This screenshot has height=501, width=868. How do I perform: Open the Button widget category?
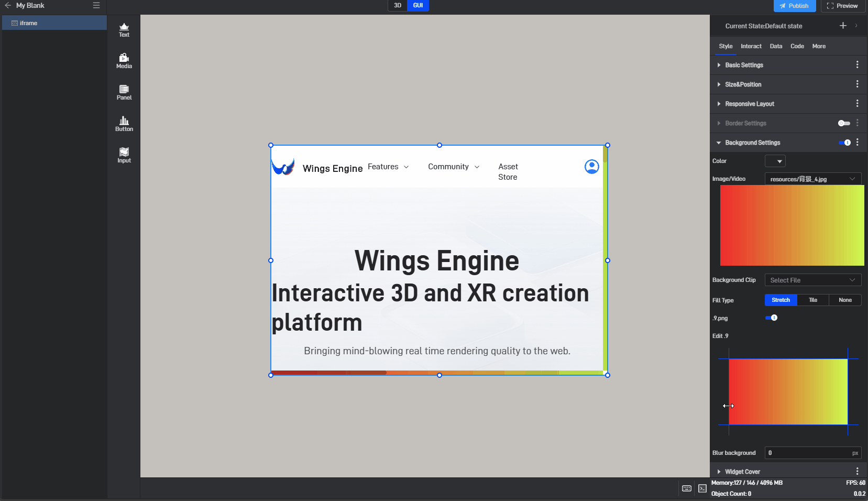pos(124,124)
